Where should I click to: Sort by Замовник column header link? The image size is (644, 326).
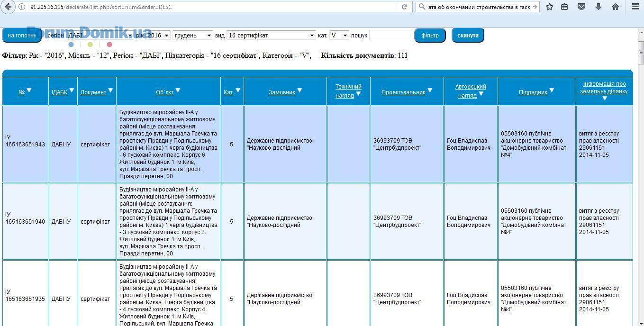tap(282, 92)
